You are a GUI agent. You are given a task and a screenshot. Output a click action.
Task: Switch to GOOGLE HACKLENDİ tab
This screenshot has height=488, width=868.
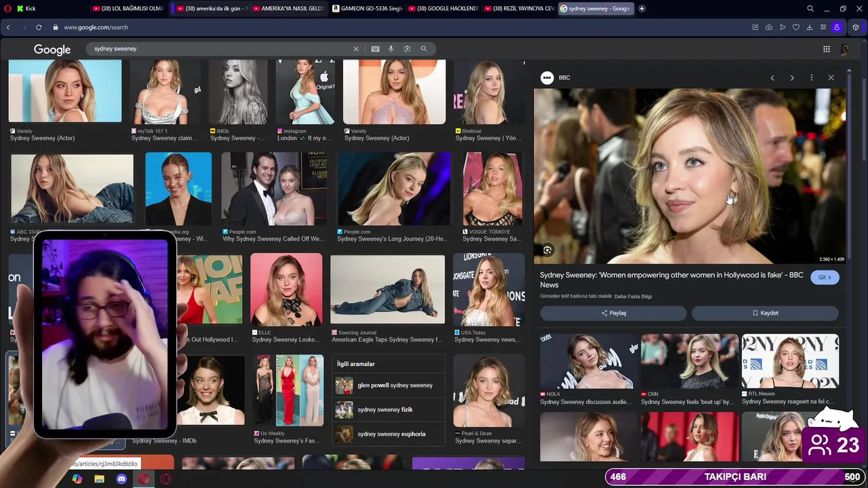pyautogui.click(x=444, y=8)
